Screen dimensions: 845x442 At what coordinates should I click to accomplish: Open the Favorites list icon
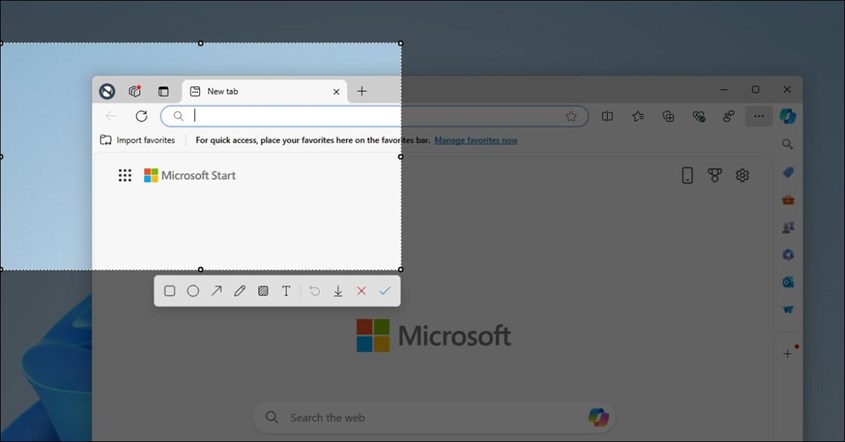638,116
